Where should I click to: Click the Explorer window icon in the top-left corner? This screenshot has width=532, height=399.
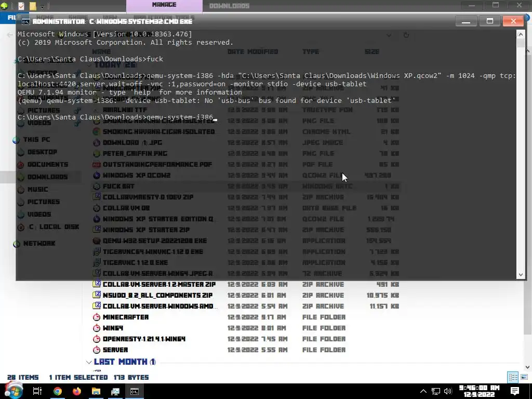[4, 5]
